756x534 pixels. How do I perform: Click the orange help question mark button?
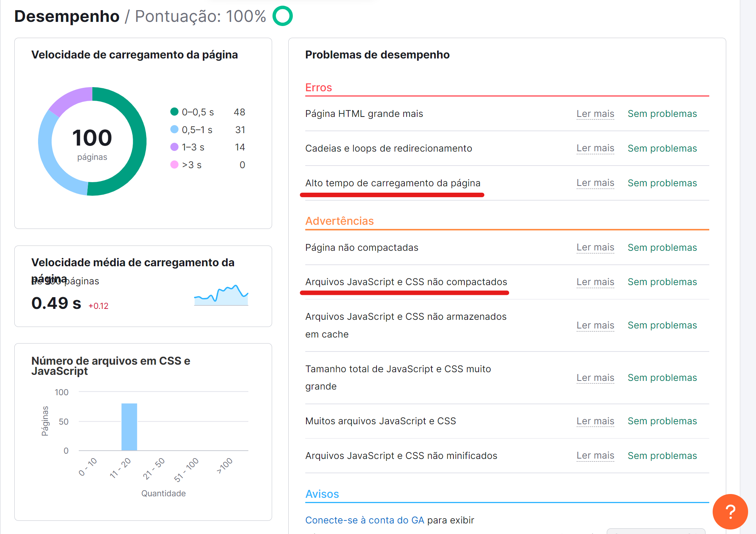coord(730,512)
